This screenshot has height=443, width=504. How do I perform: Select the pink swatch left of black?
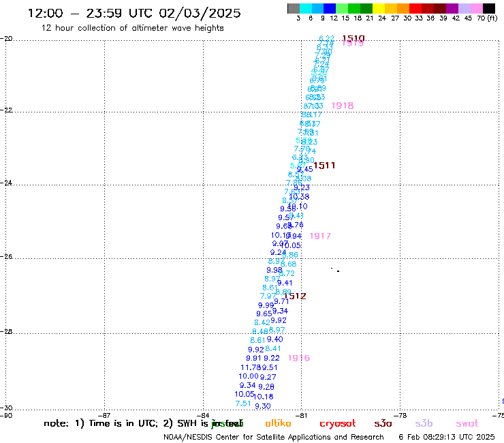click(x=477, y=8)
